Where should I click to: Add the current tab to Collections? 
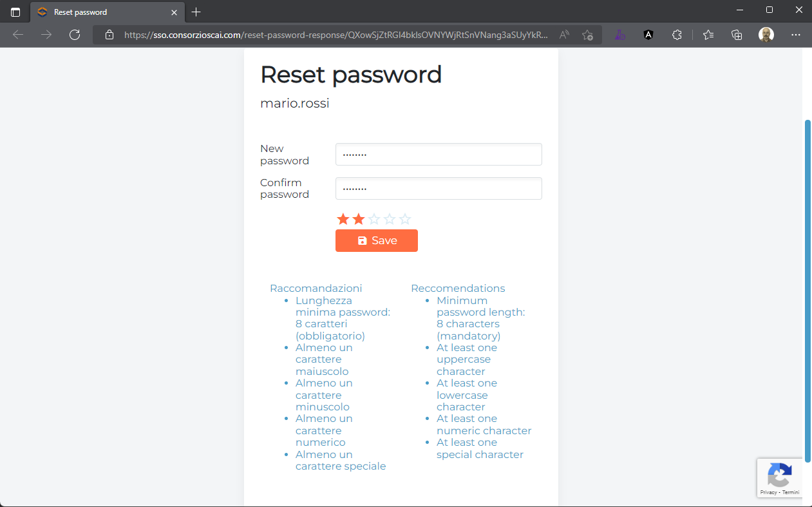coord(737,35)
